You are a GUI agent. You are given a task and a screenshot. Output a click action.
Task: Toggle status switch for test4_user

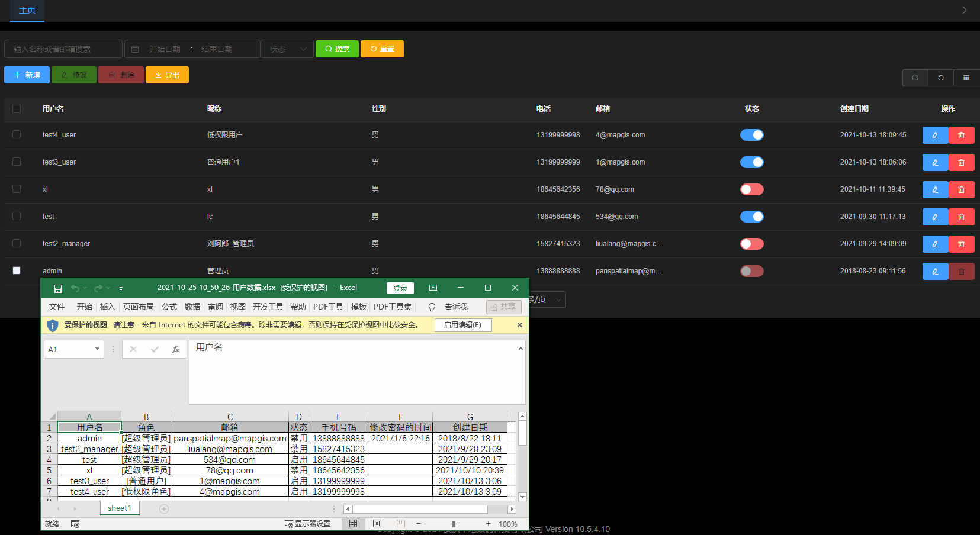pyautogui.click(x=752, y=135)
